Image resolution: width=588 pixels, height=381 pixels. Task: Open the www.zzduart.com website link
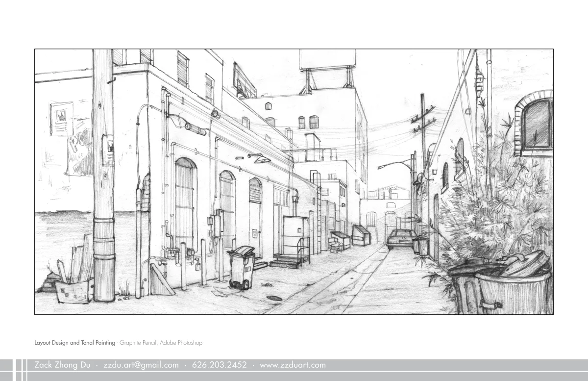[293, 365]
